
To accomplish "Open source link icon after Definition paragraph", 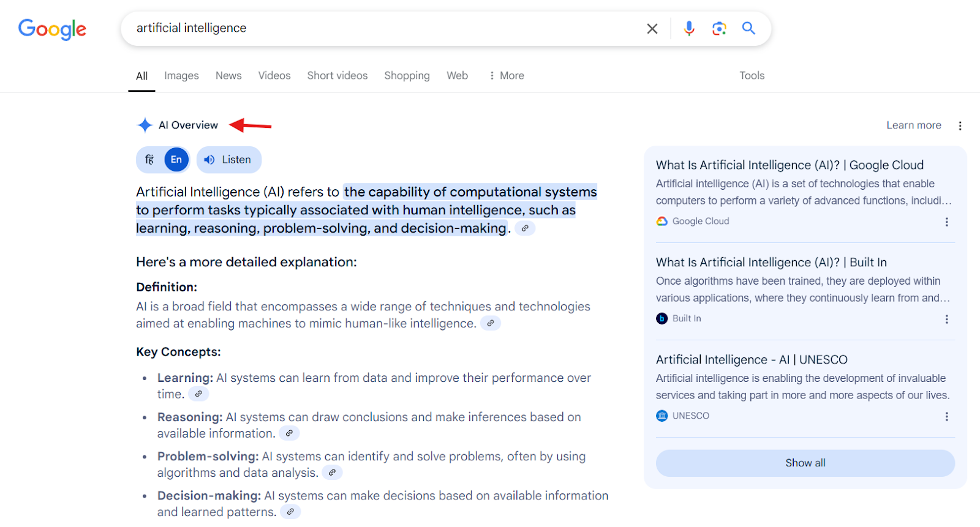I will (x=491, y=323).
